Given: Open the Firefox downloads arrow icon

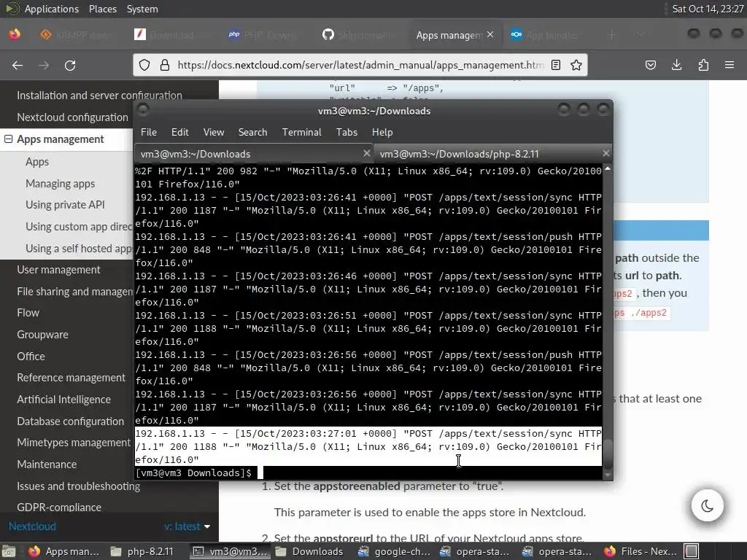Looking at the screenshot, I should click(x=676, y=65).
